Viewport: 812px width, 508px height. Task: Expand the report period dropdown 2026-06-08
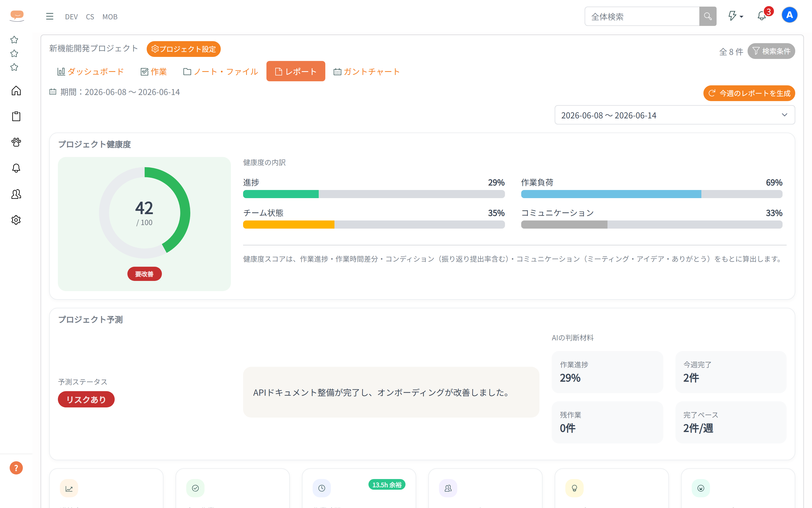pos(674,115)
